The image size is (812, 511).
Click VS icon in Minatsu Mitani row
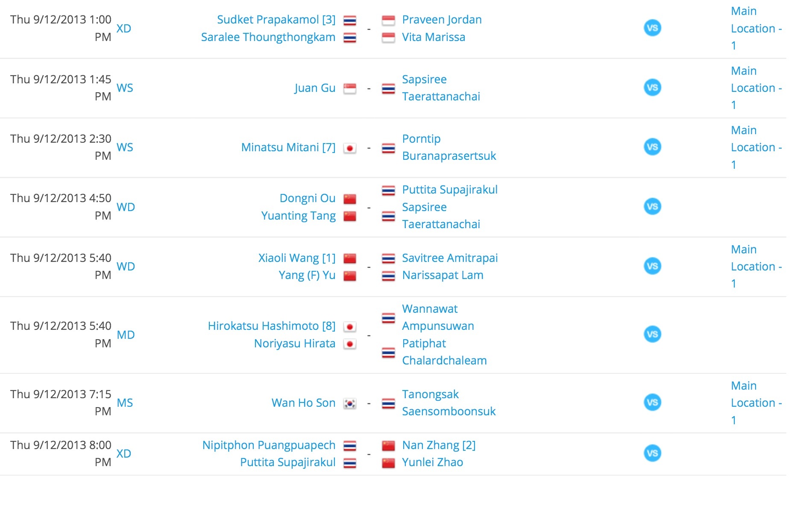pos(652,147)
